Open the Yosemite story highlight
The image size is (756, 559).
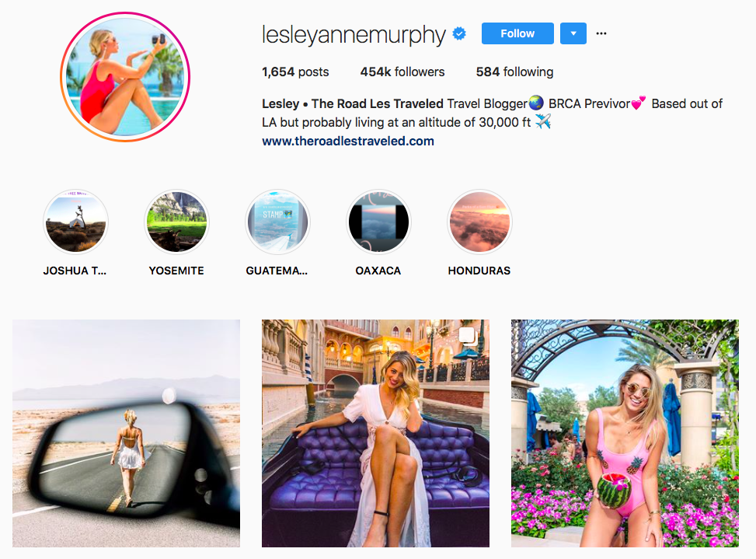(x=176, y=222)
